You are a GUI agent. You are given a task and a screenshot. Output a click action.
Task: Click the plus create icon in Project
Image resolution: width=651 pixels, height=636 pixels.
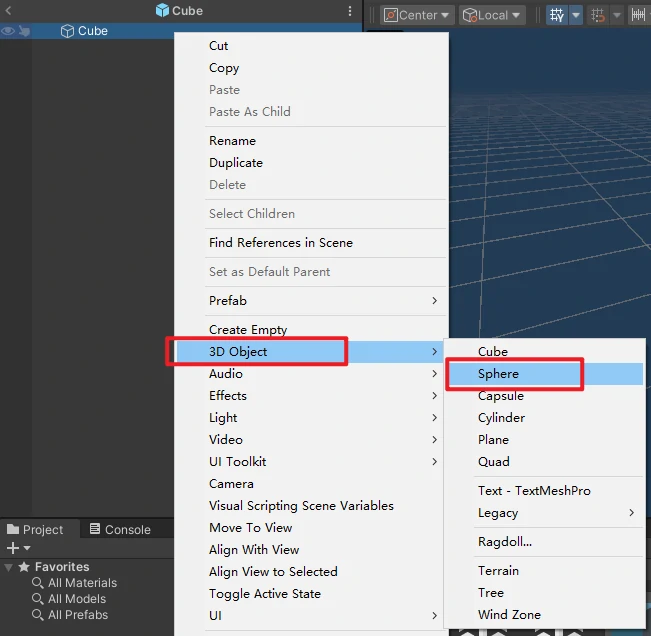coord(13,548)
